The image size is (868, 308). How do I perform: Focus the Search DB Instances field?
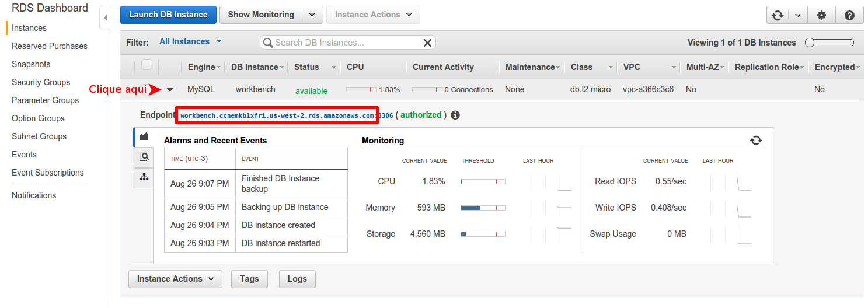pyautogui.click(x=347, y=43)
